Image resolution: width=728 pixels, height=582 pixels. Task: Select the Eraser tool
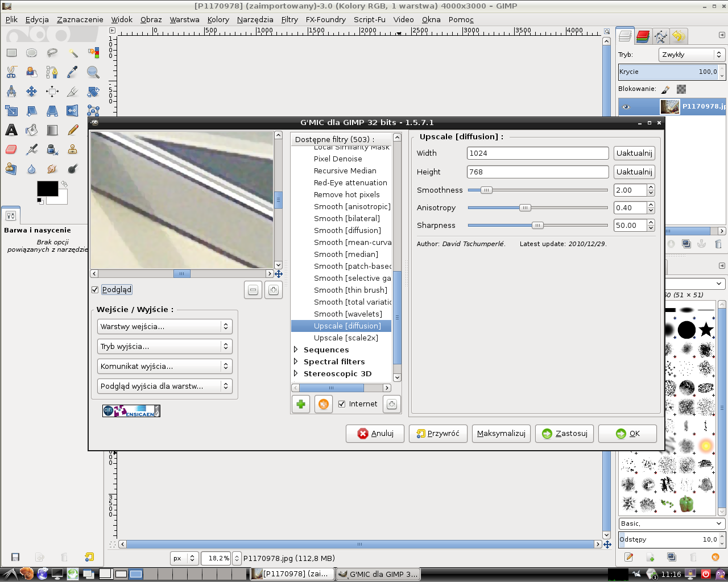click(11, 149)
